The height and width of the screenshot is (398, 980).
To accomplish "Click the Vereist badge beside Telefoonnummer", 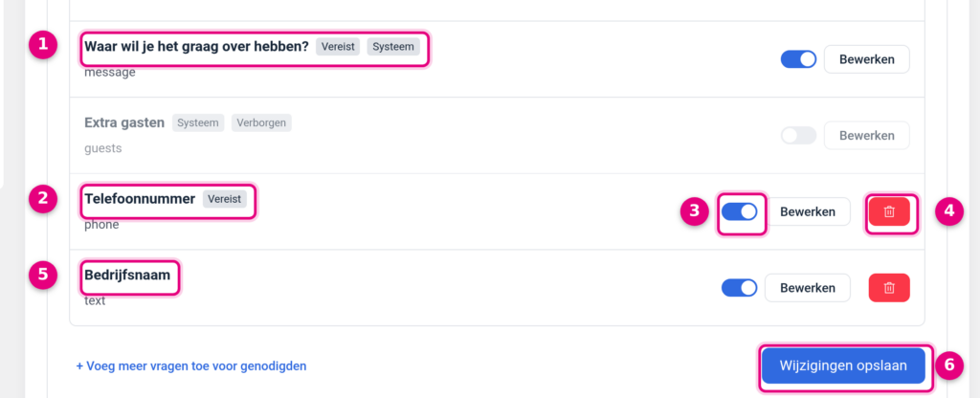I will (225, 199).
